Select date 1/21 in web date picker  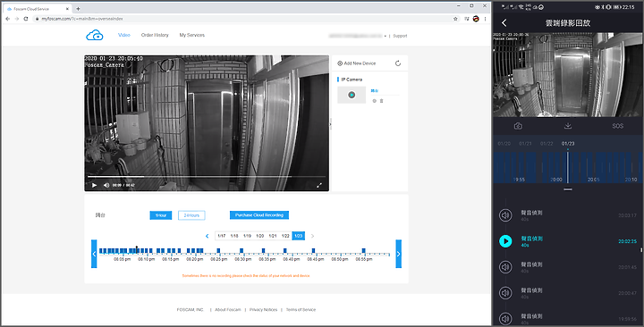tap(272, 236)
